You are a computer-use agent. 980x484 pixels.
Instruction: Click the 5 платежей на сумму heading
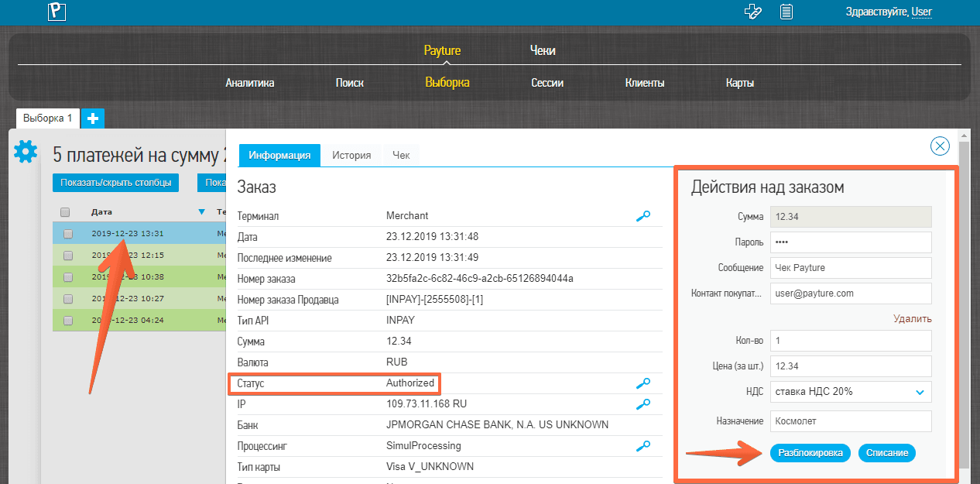click(139, 156)
